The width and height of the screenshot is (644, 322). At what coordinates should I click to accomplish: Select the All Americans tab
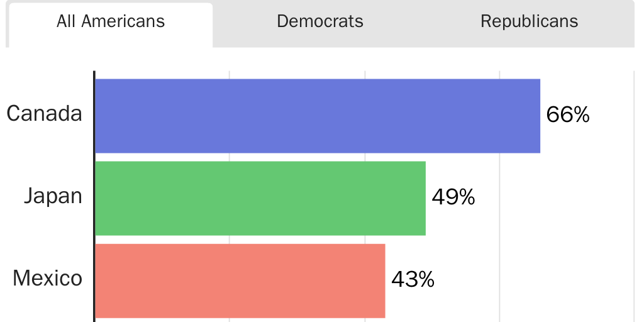111,22
